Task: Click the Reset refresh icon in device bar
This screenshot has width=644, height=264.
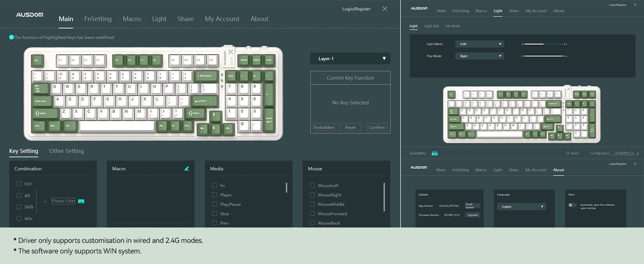Action: (x=568, y=154)
